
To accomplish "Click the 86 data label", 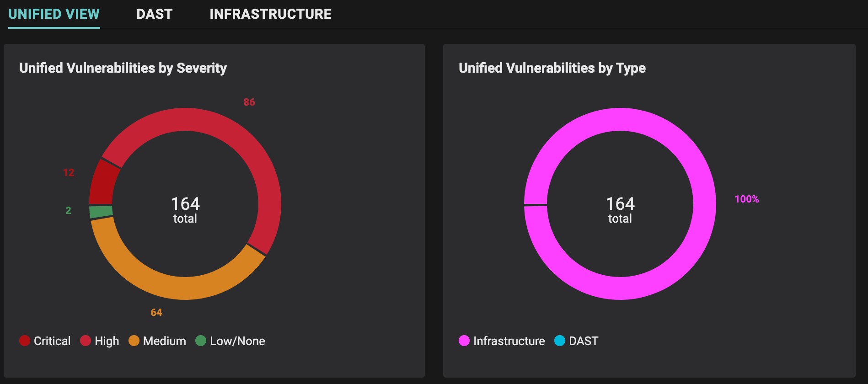I will click(249, 102).
